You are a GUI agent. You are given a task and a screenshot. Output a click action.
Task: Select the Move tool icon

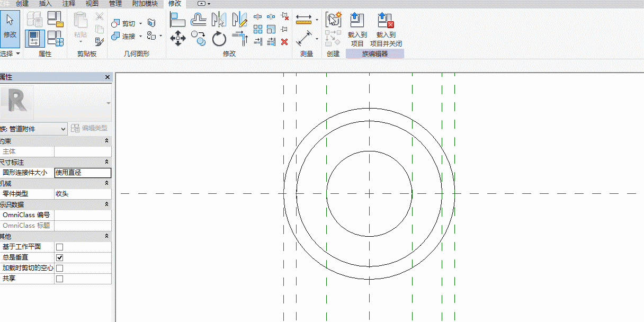tap(177, 38)
